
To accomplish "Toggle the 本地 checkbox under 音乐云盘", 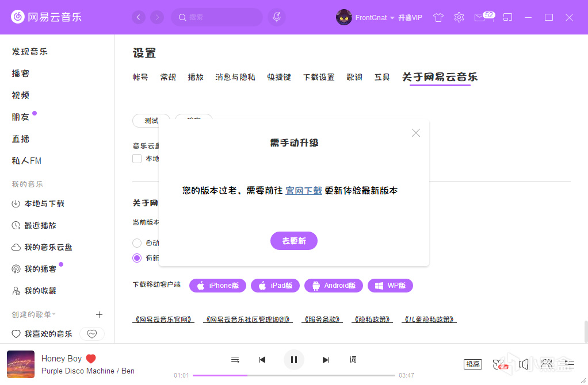I will click(x=137, y=159).
